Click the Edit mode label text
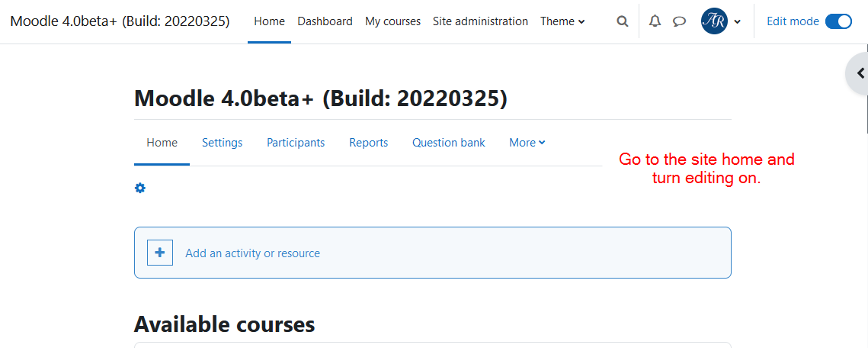The image size is (868, 348). point(793,21)
